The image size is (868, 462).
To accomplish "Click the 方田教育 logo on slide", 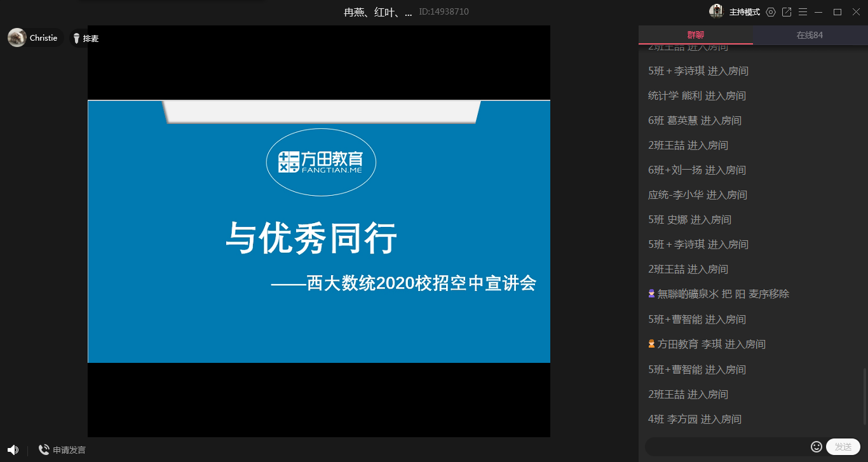I will click(321, 163).
